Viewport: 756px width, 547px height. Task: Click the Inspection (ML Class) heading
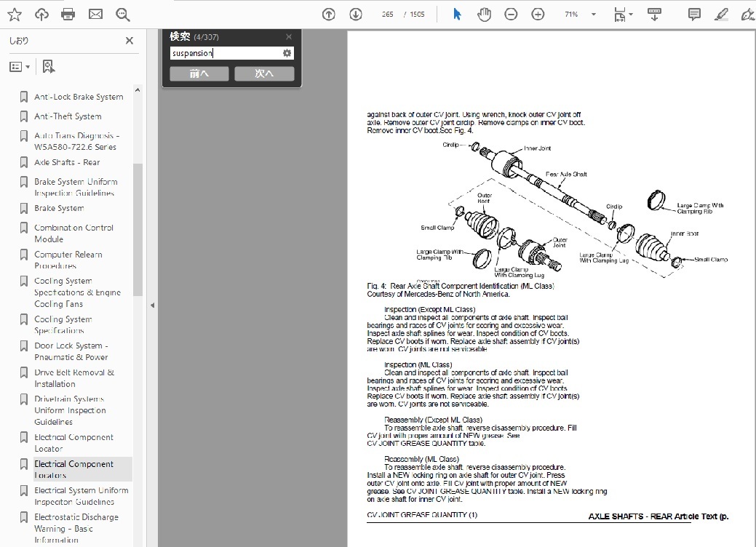tap(418, 365)
